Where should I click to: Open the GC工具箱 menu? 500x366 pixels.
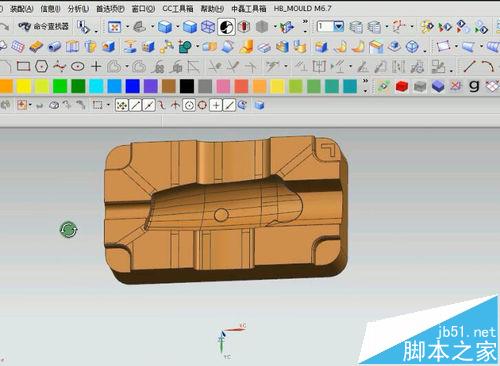pos(178,9)
